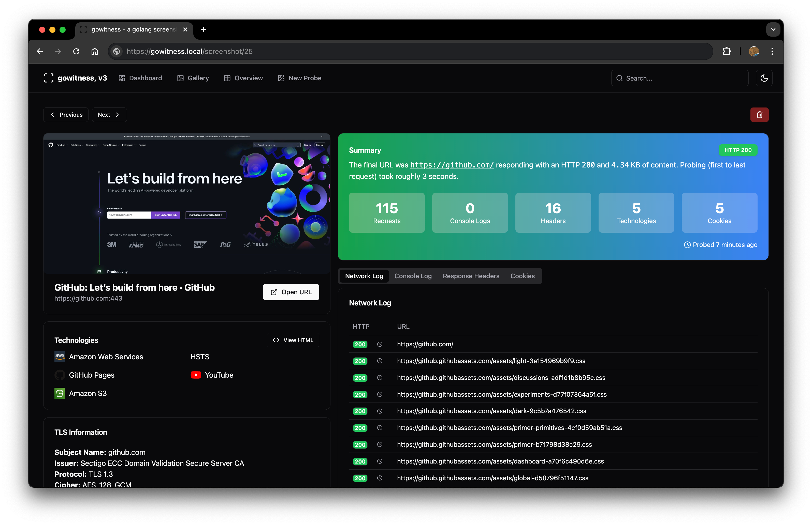This screenshot has width=812, height=525.
Task: Open the Gallery page
Action: point(193,78)
